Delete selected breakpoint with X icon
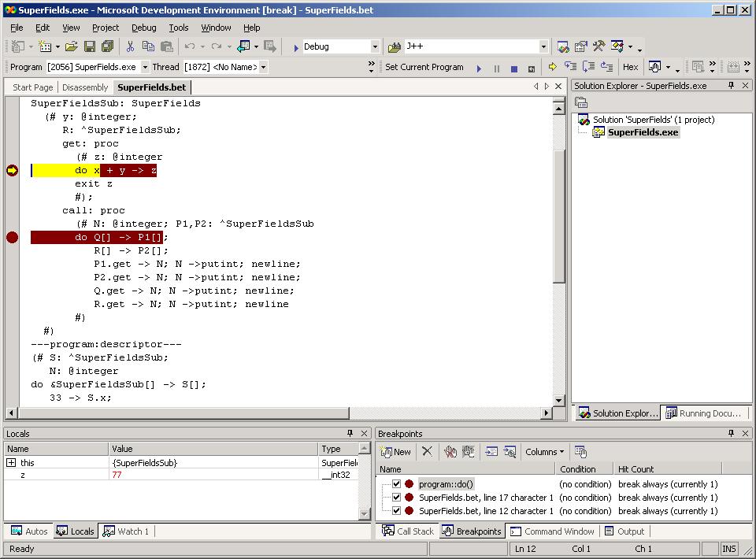756x559 pixels. pos(427,451)
